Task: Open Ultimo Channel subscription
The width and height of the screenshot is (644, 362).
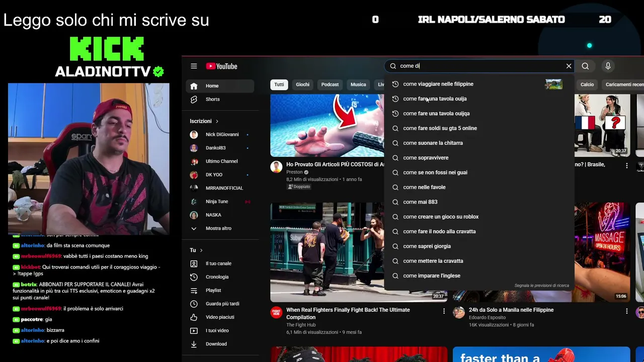Action: click(x=220, y=161)
